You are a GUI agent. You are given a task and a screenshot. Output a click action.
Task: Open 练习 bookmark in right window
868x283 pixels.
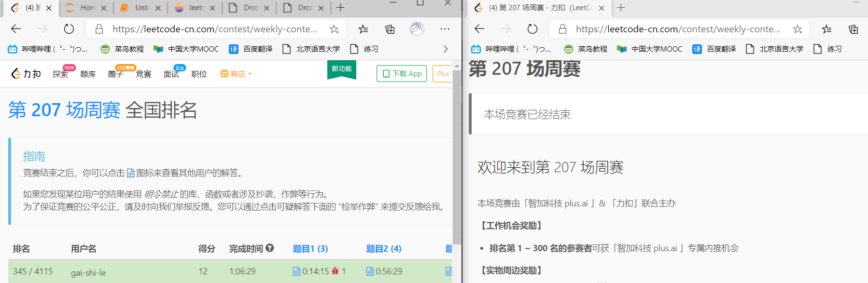828,49
